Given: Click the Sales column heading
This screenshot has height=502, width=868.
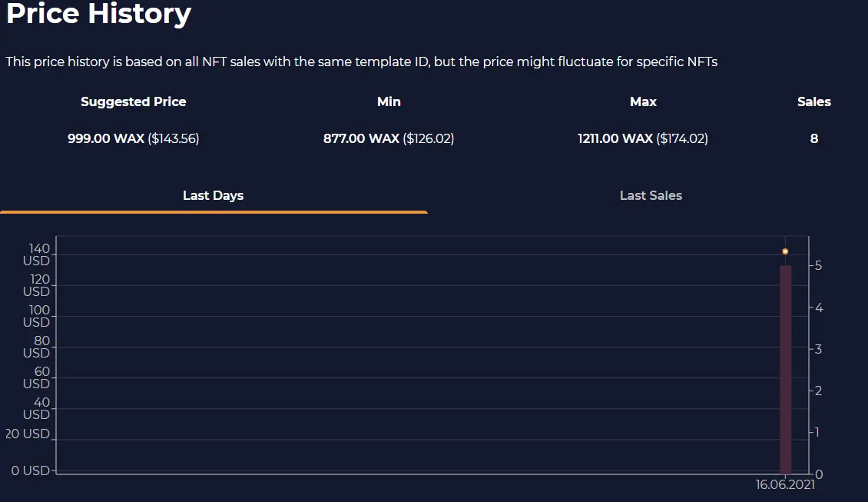Looking at the screenshot, I should (x=813, y=102).
